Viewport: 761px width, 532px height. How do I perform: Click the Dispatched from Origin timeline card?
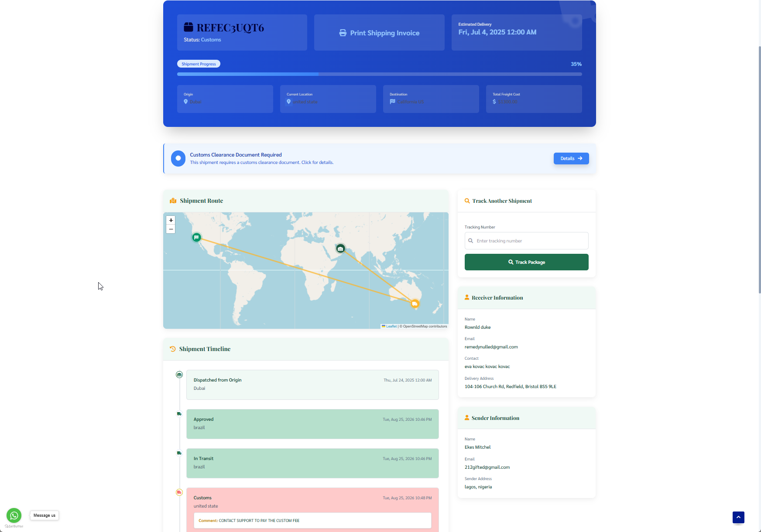[312, 385]
